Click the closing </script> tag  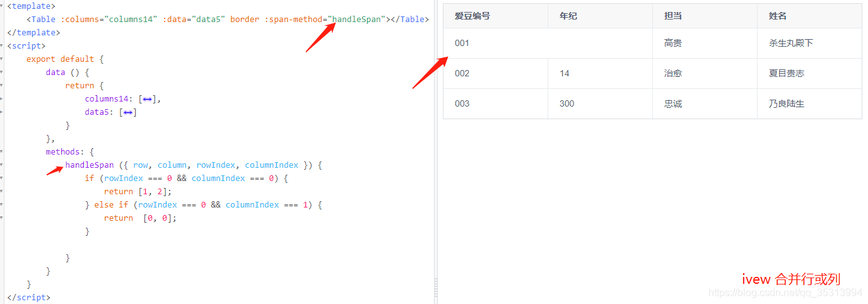(28, 298)
